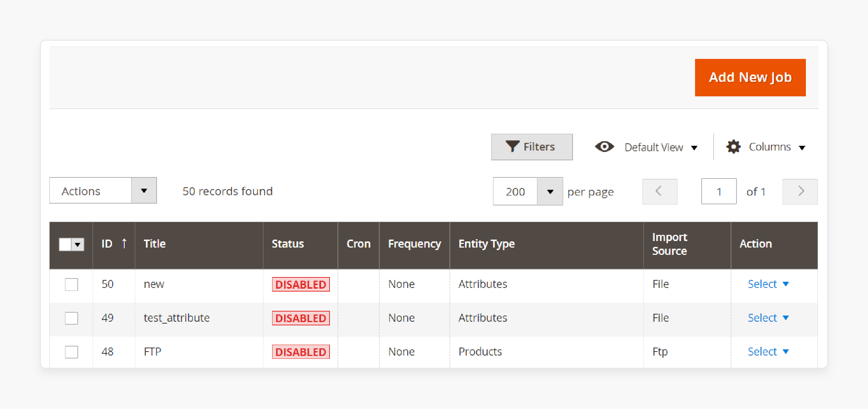Open Select action for job 50
The image size is (868, 409).
click(x=768, y=284)
